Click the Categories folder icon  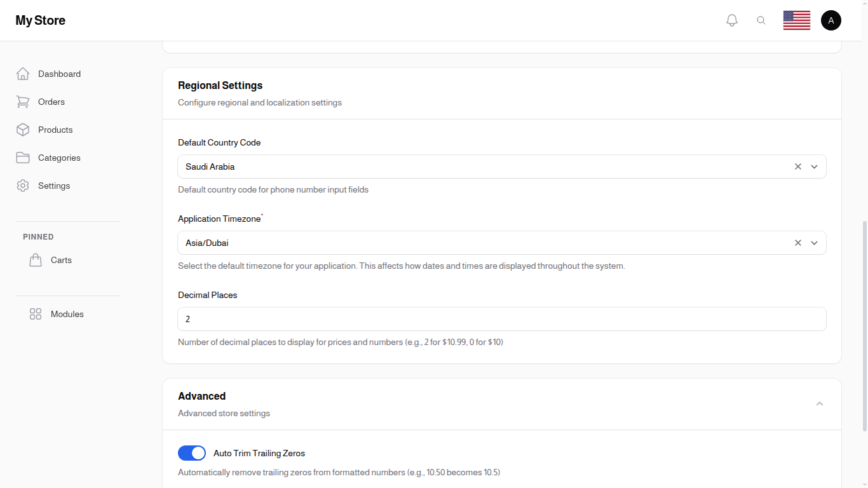pyautogui.click(x=23, y=158)
